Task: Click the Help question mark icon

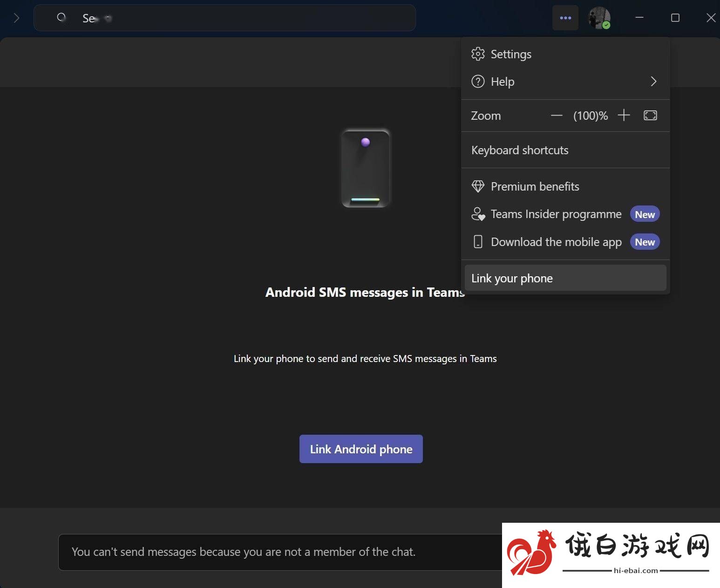Action: (x=478, y=82)
